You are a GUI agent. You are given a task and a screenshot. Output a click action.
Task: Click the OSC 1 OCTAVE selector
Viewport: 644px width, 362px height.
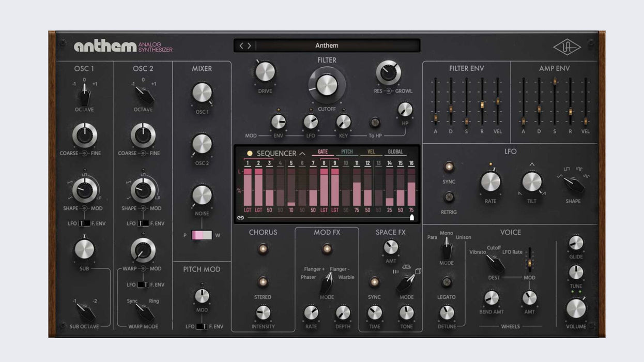coord(84,95)
